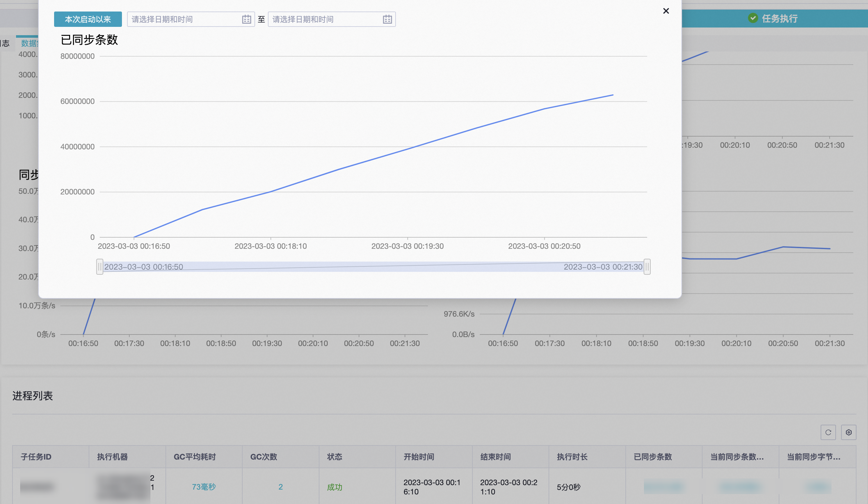Click the 2023-03-03 00:20:50 x-axis label

(x=544, y=246)
